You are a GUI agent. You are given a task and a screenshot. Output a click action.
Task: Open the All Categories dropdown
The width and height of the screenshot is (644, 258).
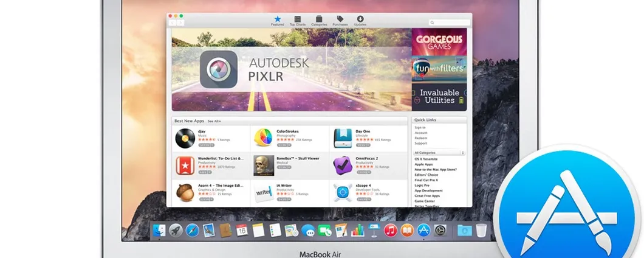439,153
